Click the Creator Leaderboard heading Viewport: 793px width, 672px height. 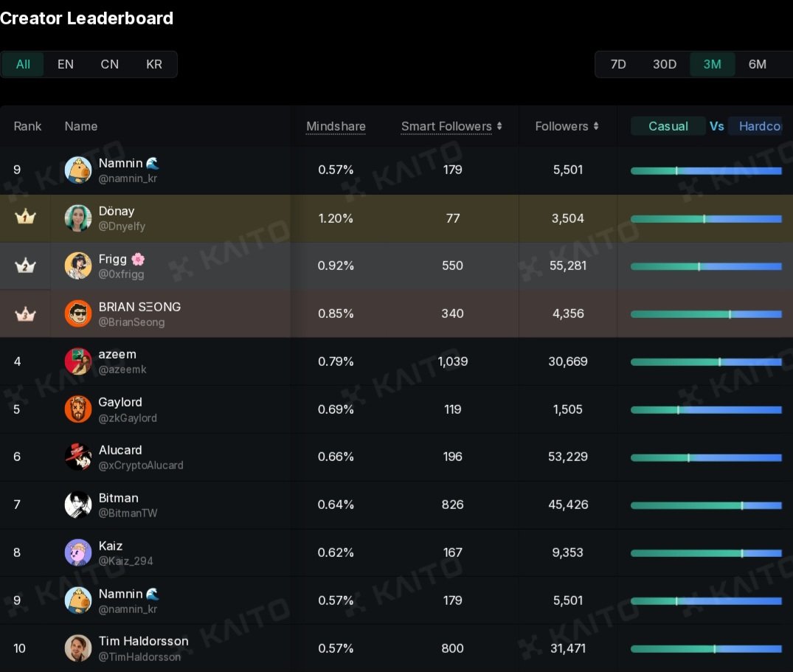pos(86,18)
